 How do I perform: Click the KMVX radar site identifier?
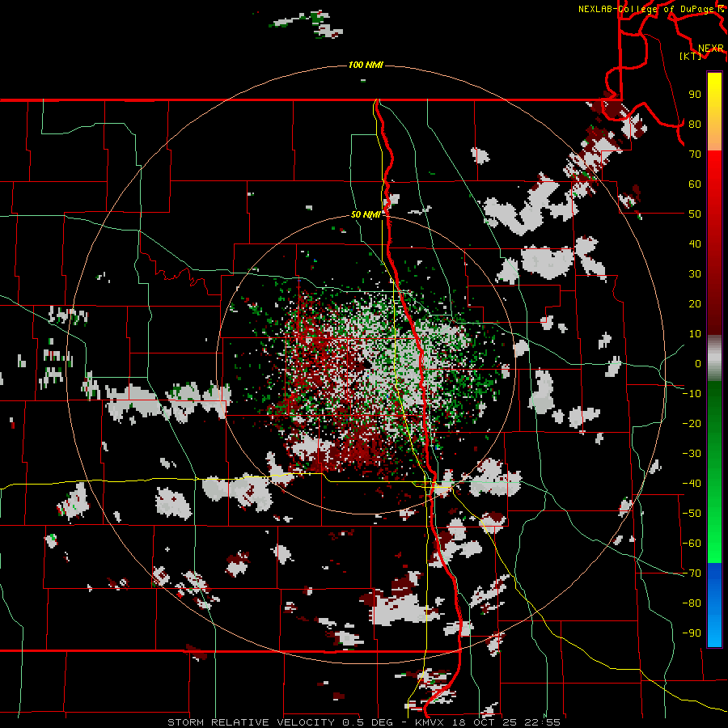[430, 722]
